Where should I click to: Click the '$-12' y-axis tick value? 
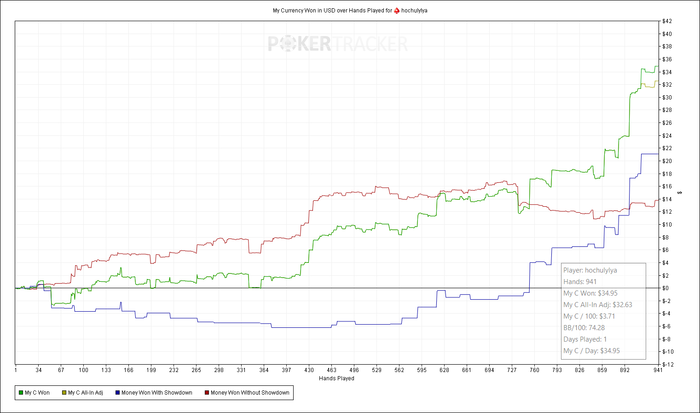click(x=668, y=365)
